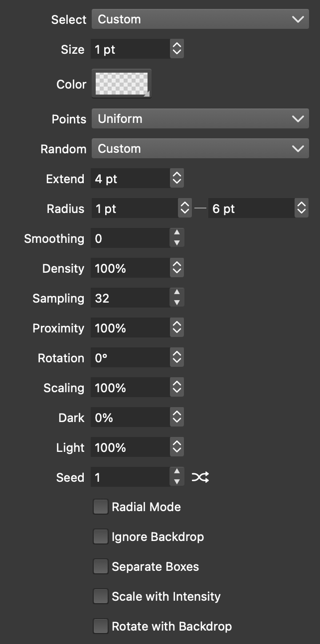
Task: Click the Extend field stepper
Action: pyautogui.click(x=177, y=179)
